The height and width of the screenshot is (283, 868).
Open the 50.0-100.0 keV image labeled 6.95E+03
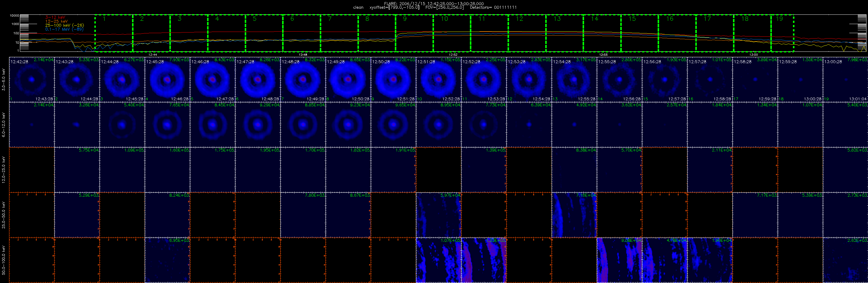[x=168, y=260]
